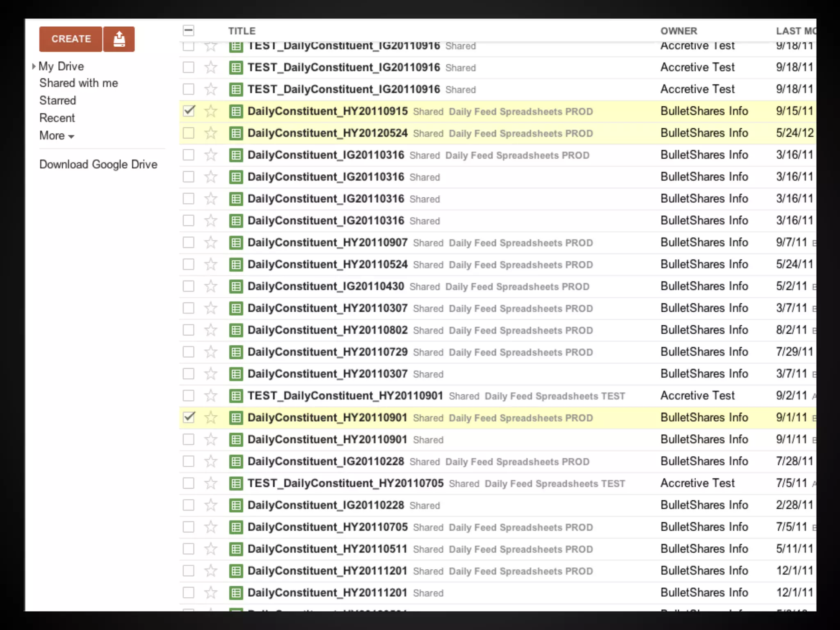Star the DailyConstituent_HY20120524 row
840x630 pixels.
tap(211, 133)
